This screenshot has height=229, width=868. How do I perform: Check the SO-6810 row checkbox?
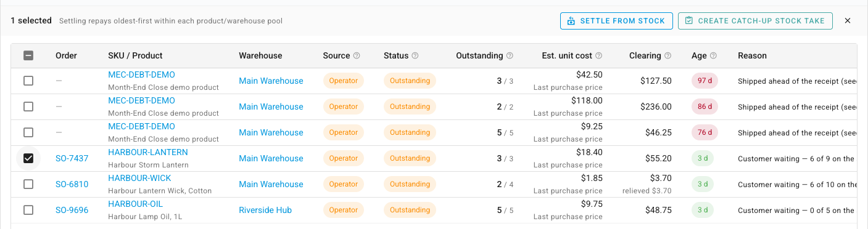coord(28,184)
